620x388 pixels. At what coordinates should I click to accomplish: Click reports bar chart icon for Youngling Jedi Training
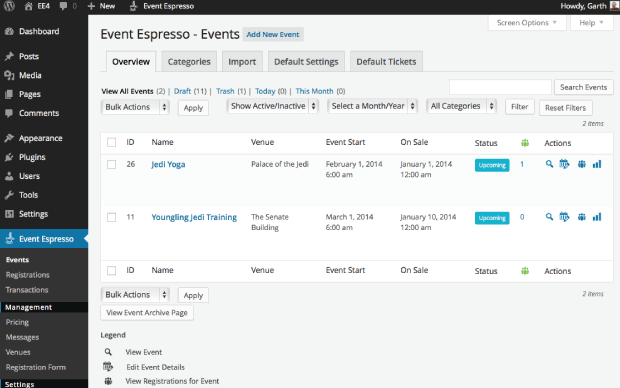597,217
